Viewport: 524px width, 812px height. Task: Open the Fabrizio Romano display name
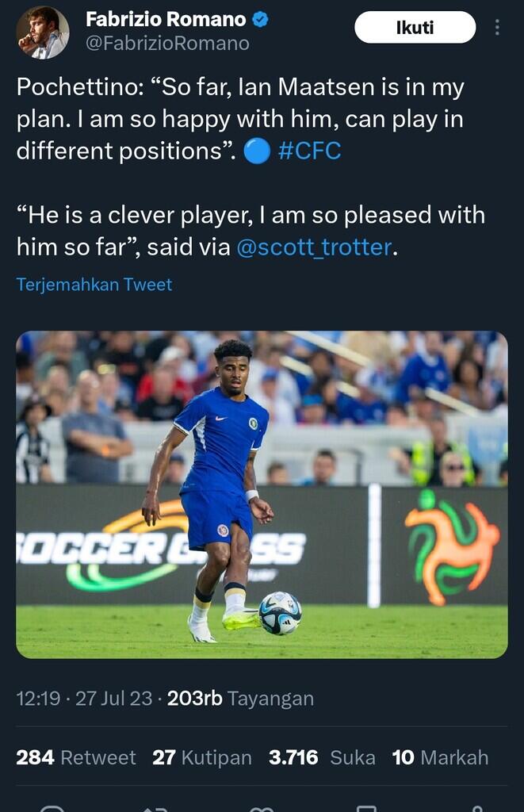[166, 20]
